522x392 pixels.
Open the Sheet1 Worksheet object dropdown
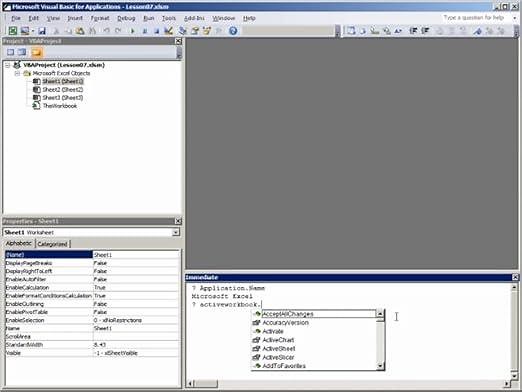(x=176, y=232)
